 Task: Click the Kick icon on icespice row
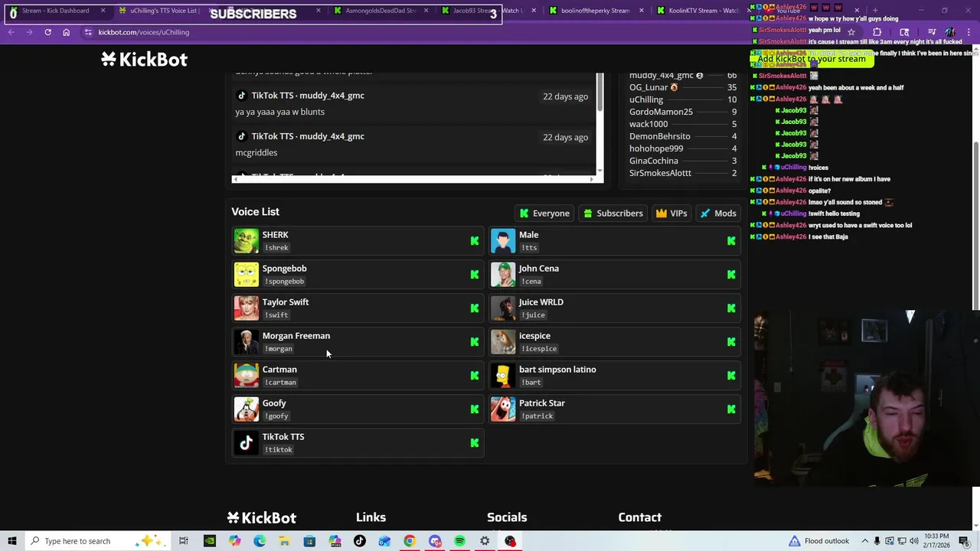coord(731,342)
